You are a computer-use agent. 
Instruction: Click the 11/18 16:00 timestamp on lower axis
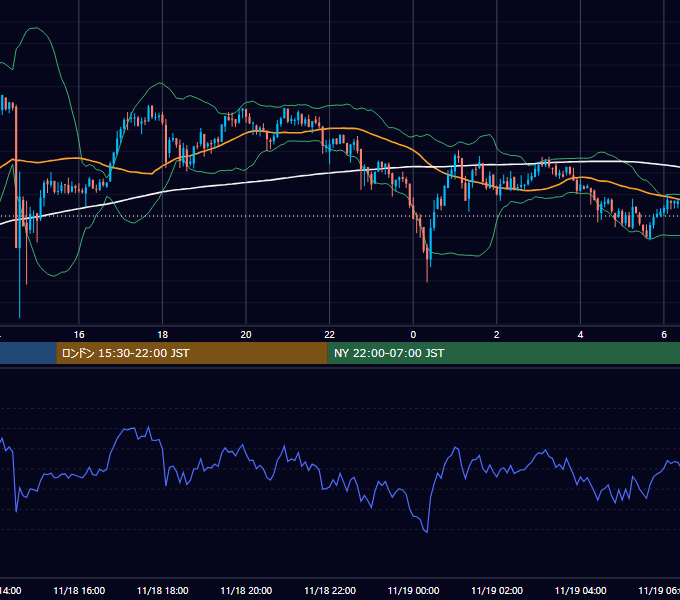coord(79,591)
